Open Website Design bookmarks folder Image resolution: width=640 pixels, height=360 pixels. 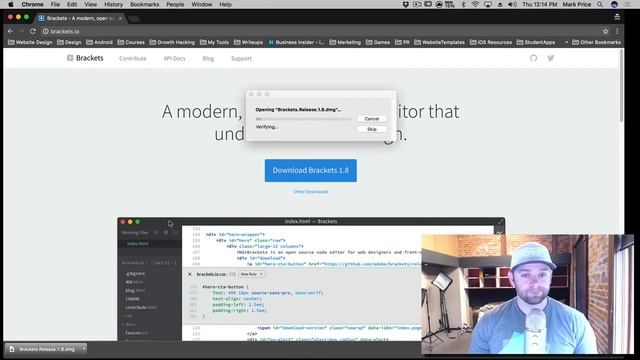pos(30,42)
